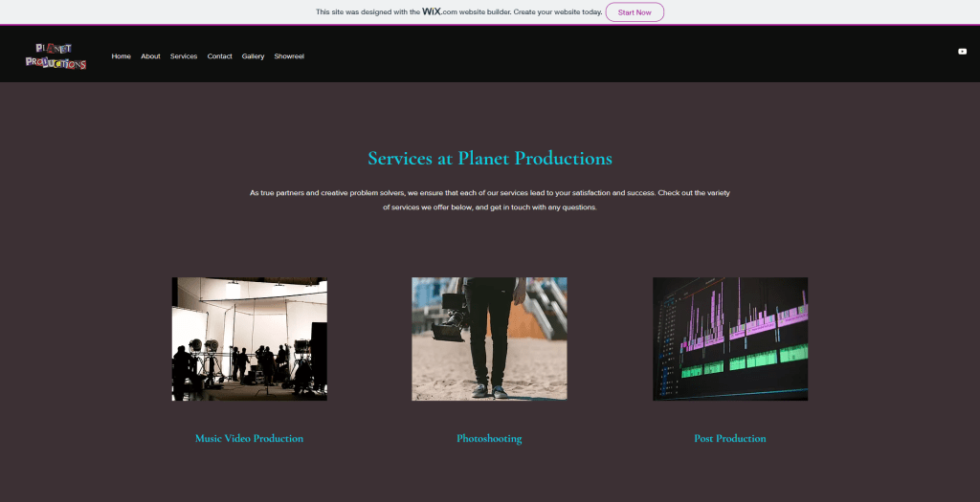
Task: Select the Photoshooting service title
Action: pos(489,439)
